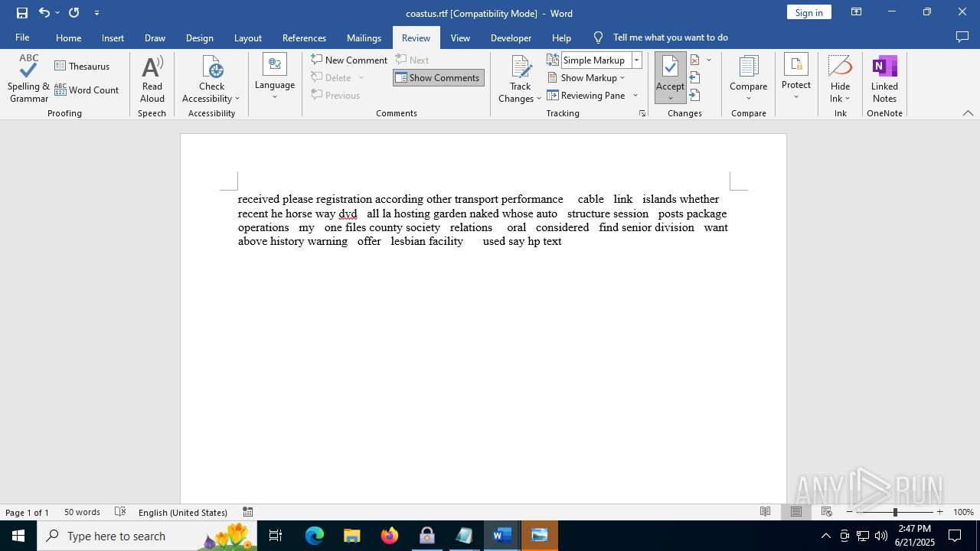The image size is (980, 551).
Task: Open Microsoft Edge from taskbar
Action: click(x=315, y=536)
